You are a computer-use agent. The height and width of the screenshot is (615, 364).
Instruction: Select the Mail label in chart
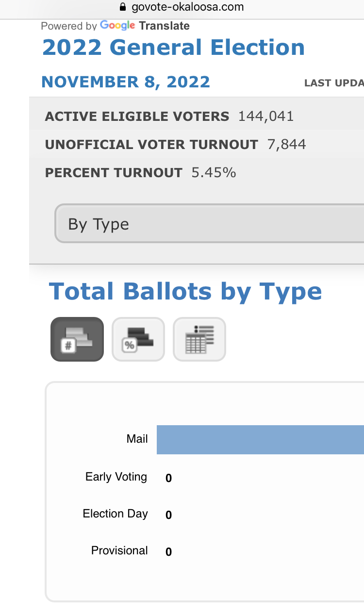137,439
